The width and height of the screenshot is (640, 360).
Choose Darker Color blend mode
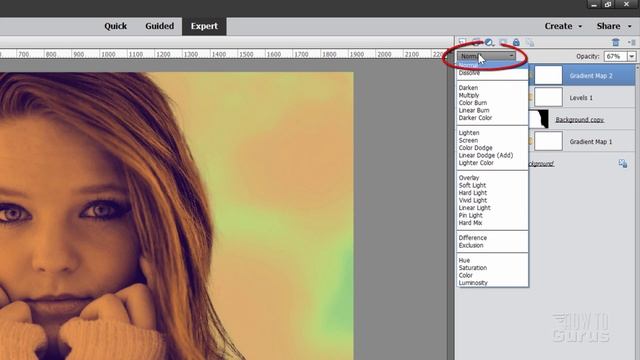[x=475, y=118]
